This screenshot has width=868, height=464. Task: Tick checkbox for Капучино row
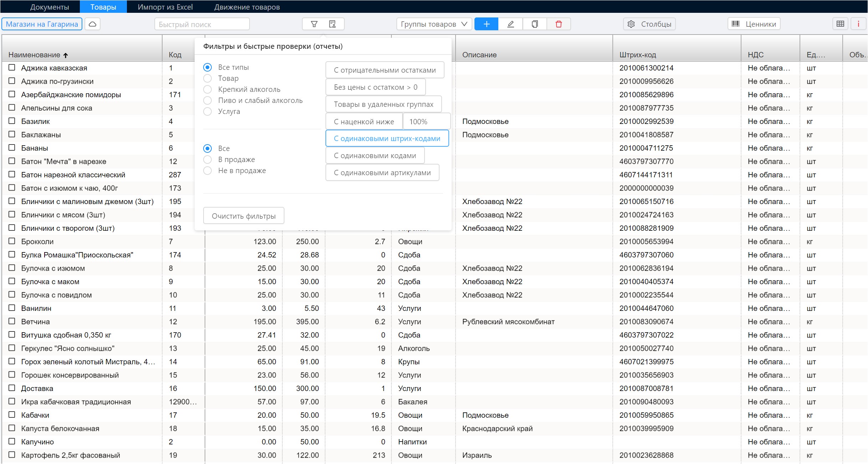12,441
